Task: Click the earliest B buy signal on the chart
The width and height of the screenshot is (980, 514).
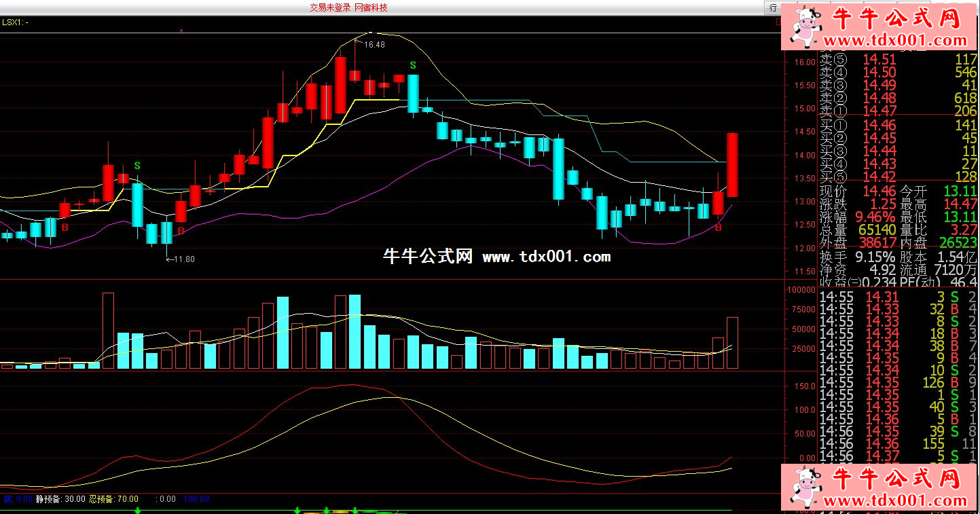Action: (65, 227)
